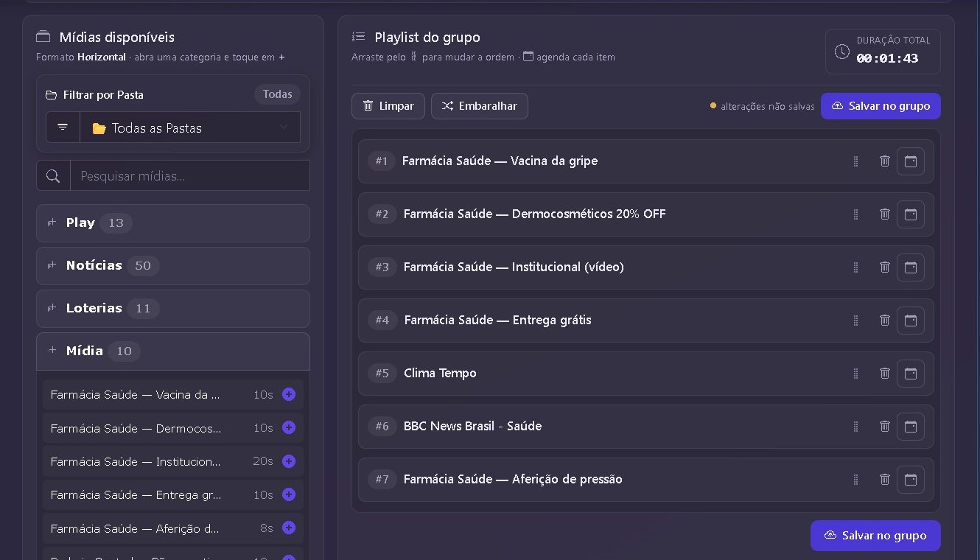This screenshot has height=560, width=980.
Task: Click drag handle on Aferição de pressão row
Action: pyautogui.click(x=855, y=480)
